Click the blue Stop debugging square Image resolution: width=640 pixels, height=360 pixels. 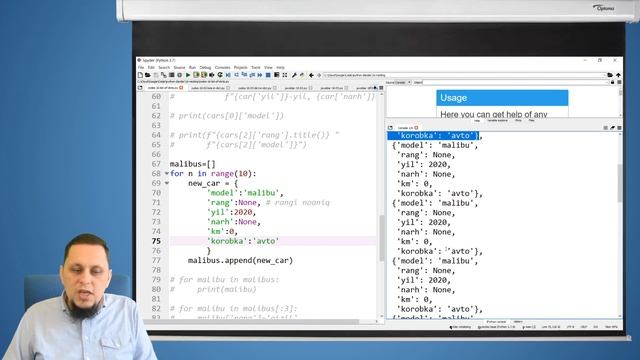(x=268, y=75)
